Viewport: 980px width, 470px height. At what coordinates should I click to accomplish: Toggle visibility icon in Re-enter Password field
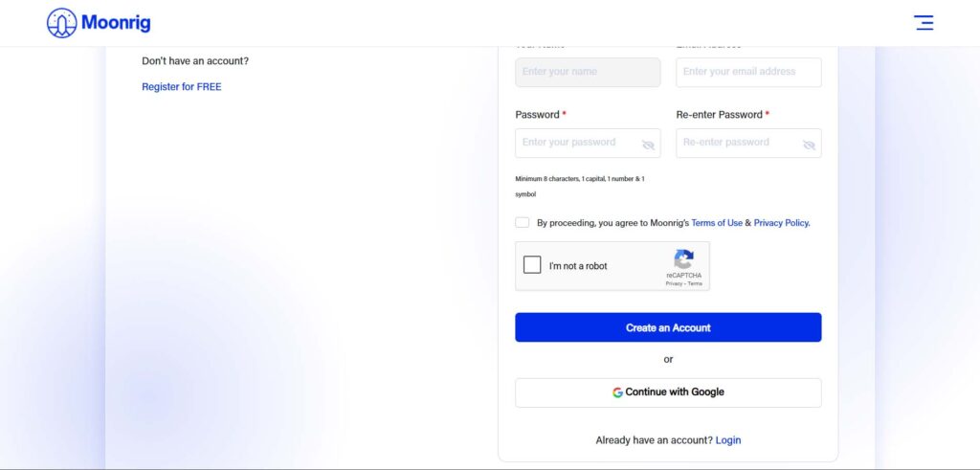point(809,145)
